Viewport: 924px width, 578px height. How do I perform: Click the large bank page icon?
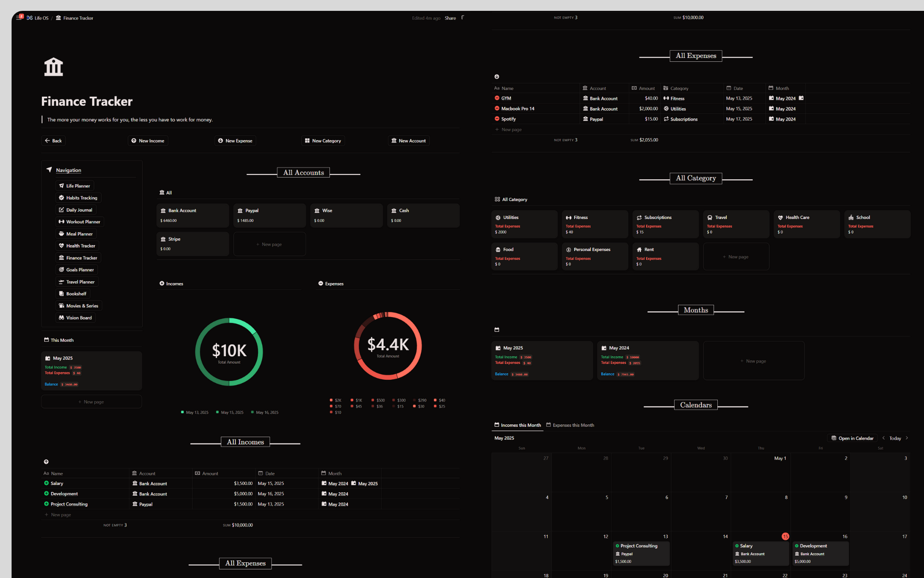pos(53,67)
